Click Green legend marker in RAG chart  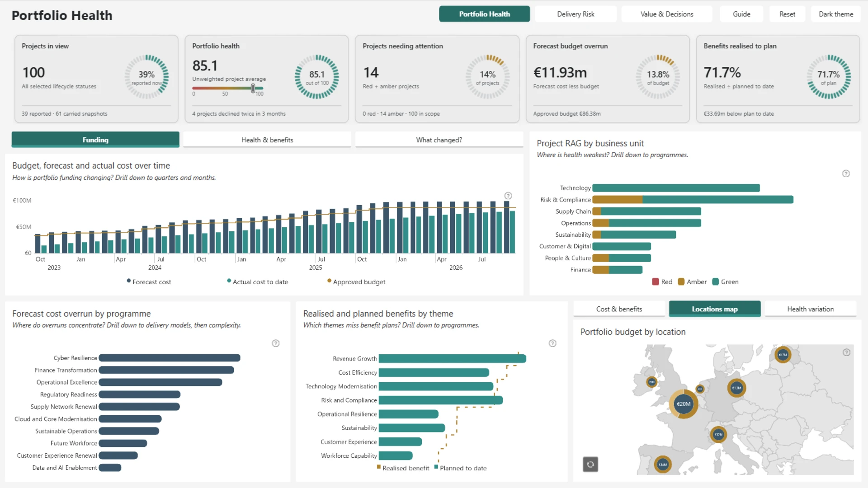pyautogui.click(x=716, y=282)
